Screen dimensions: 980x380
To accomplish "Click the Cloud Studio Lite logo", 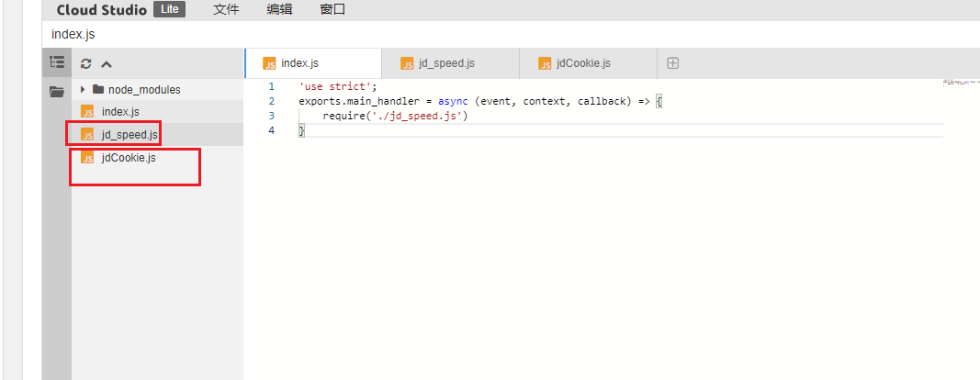I will [120, 10].
